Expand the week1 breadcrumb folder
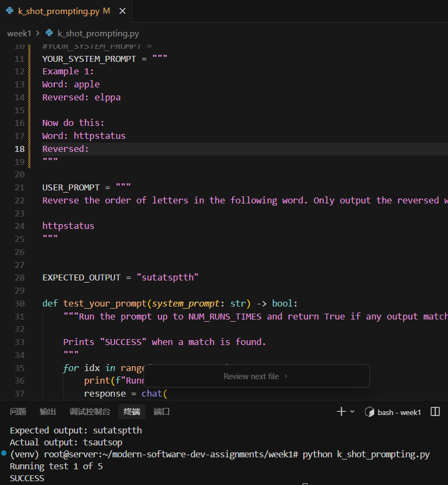448x485 pixels. [x=20, y=33]
